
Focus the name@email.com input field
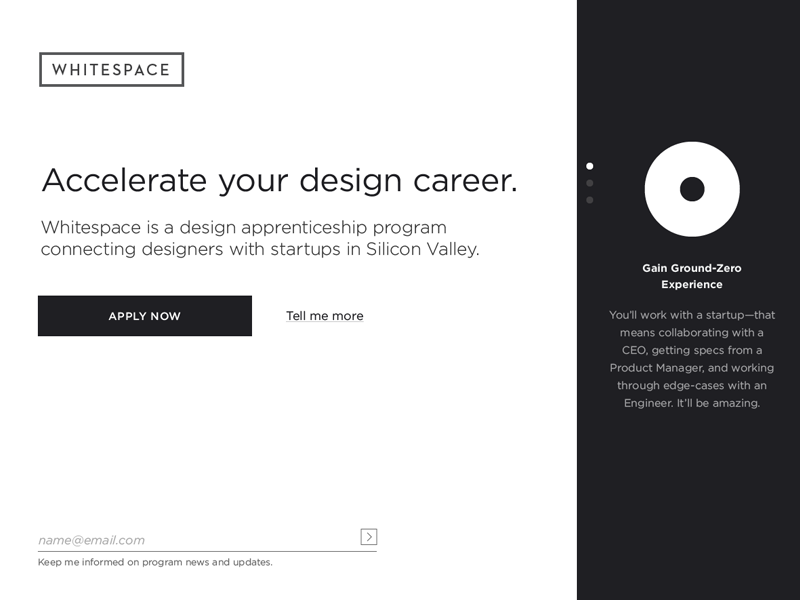click(197, 540)
